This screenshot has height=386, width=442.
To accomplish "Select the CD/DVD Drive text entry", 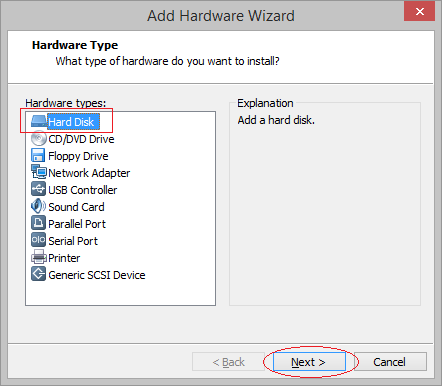I will pos(81,139).
